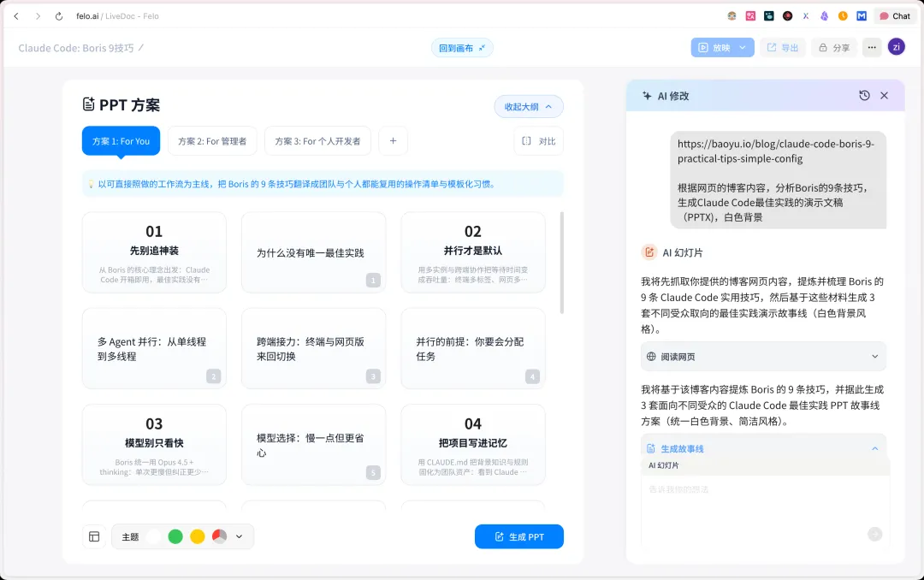Click the outline scrollbar
The height and width of the screenshot is (580, 924).
(561, 263)
